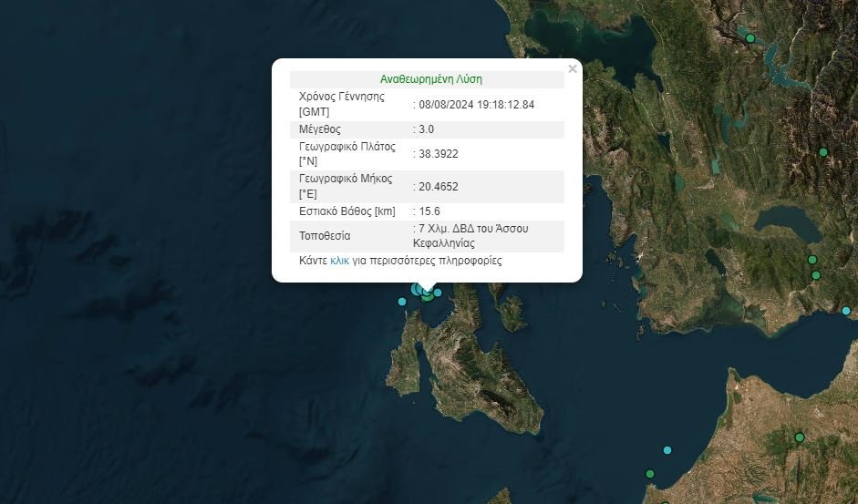This screenshot has height=504, width=858.
Task: Click the green marker inland on the Peloponnese
Action: pos(800,437)
